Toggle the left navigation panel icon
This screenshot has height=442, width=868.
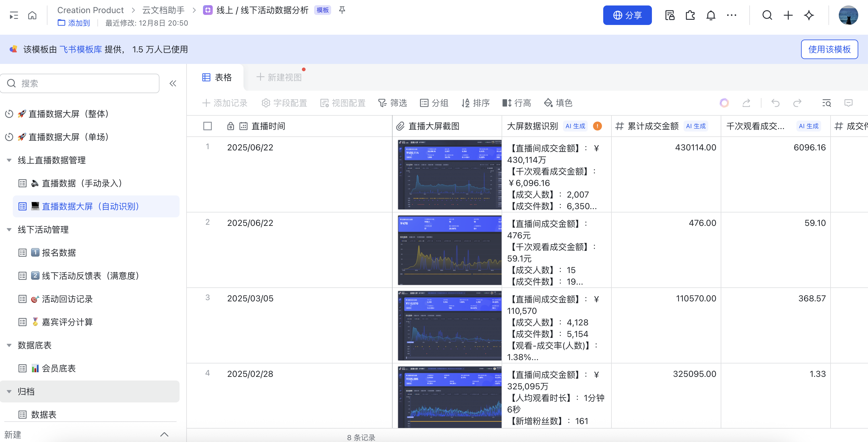click(14, 16)
